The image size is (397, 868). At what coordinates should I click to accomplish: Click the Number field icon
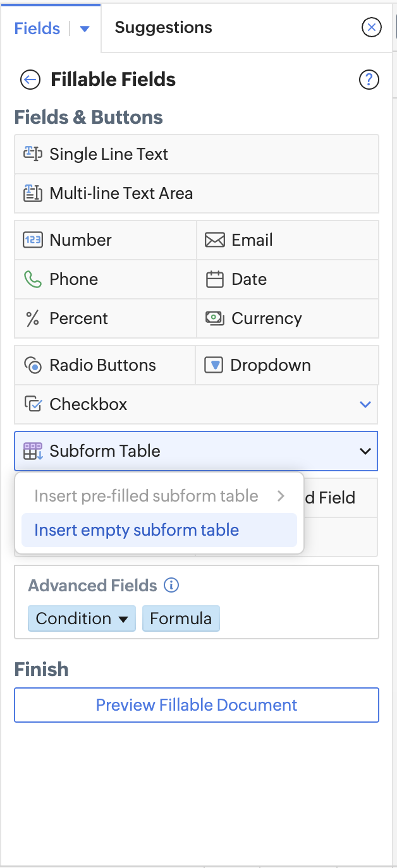click(32, 240)
